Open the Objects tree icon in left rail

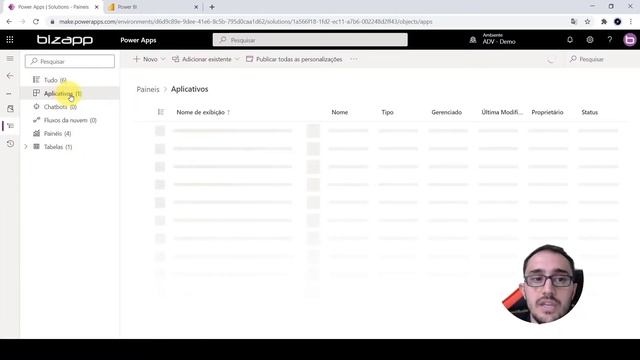[11, 126]
